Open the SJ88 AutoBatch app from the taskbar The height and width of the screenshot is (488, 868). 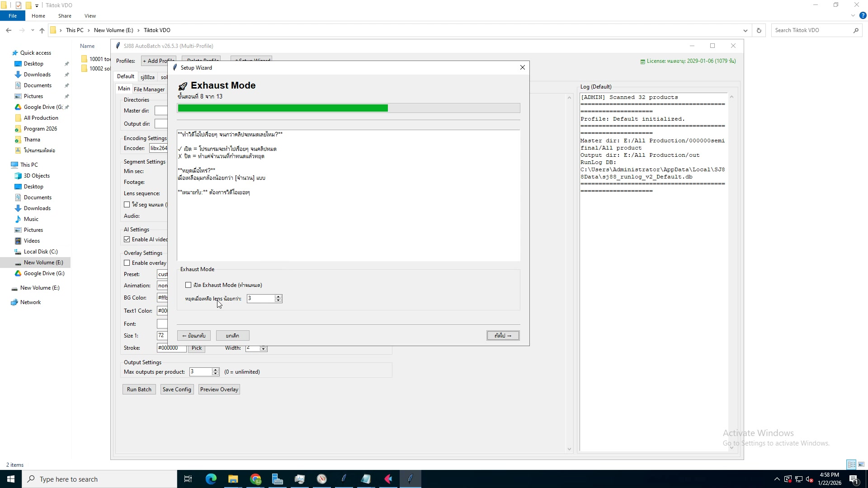410,479
